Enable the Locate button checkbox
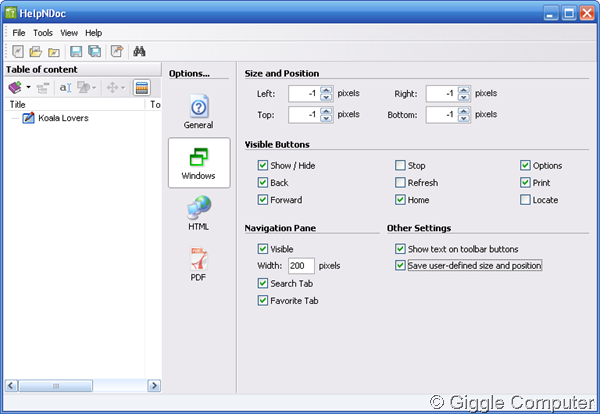 (x=525, y=200)
